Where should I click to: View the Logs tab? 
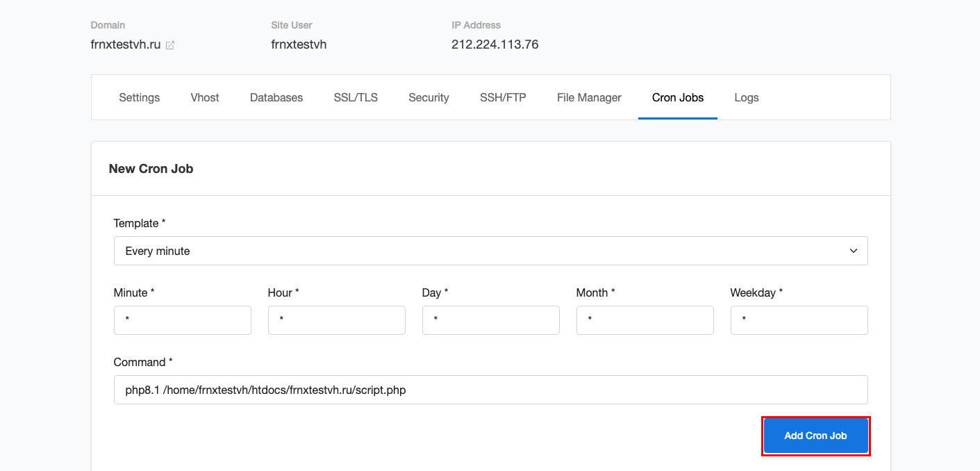[x=747, y=97]
